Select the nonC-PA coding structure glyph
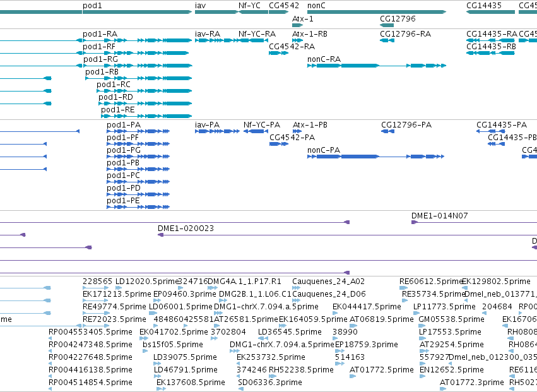The height and width of the screenshot is (392, 537). coord(375,157)
